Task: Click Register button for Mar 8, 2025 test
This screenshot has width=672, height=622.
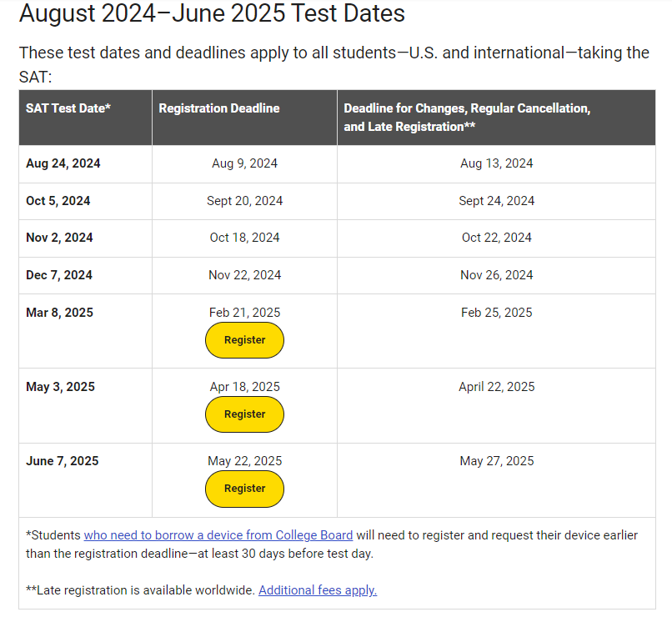Action: click(x=244, y=340)
